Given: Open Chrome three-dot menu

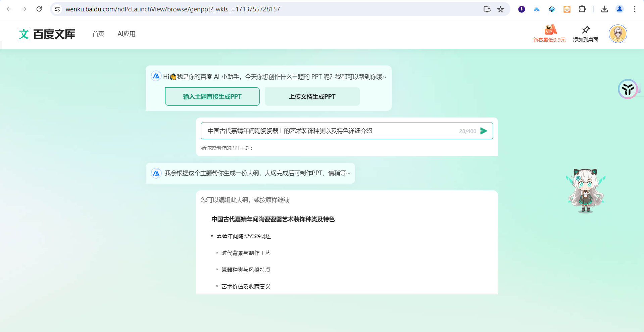Looking at the screenshot, I should point(634,9).
